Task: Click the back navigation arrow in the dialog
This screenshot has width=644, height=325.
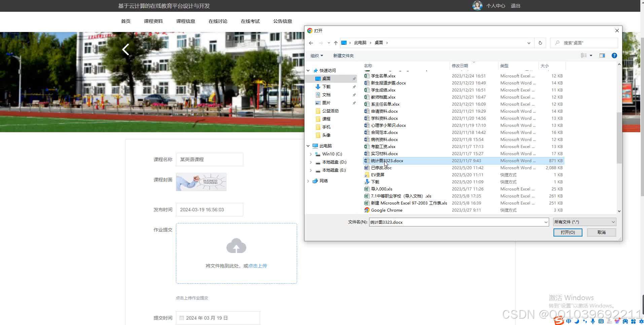Action: tap(311, 43)
